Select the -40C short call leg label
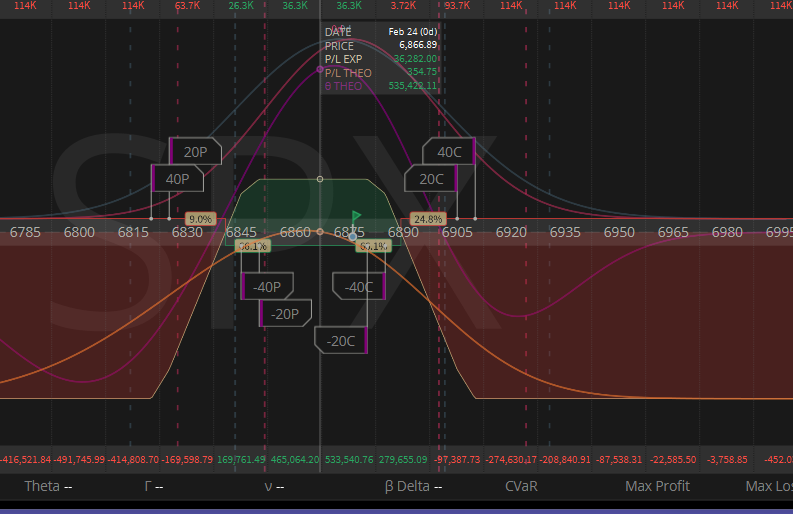Image resolution: width=793 pixels, height=514 pixels. tap(359, 287)
